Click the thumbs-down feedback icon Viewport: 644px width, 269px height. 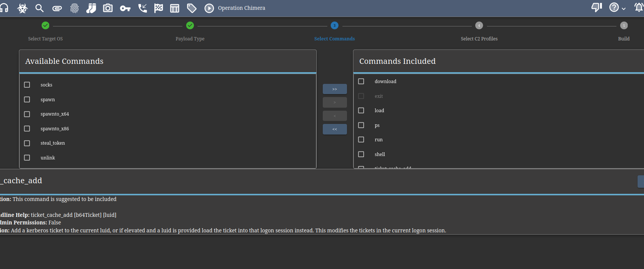(597, 7)
